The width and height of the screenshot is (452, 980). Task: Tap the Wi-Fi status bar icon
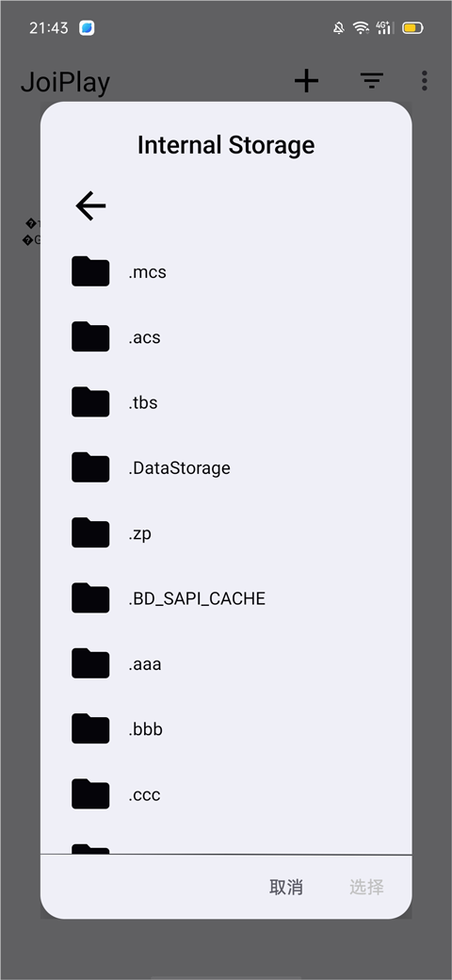click(x=361, y=27)
